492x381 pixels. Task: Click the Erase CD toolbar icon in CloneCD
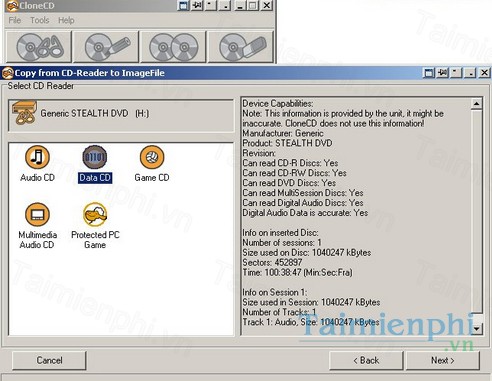click(241, 47)
